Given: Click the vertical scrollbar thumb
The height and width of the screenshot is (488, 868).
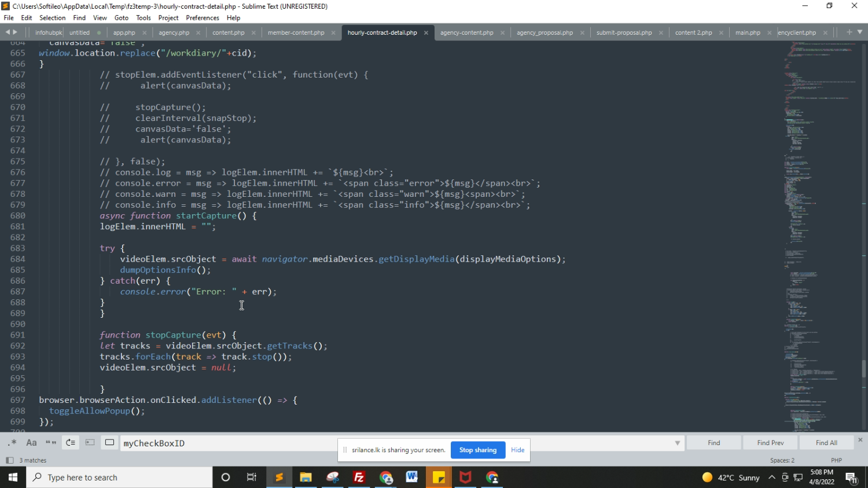Looking at the screenshot, I should (x=864, y=368).
